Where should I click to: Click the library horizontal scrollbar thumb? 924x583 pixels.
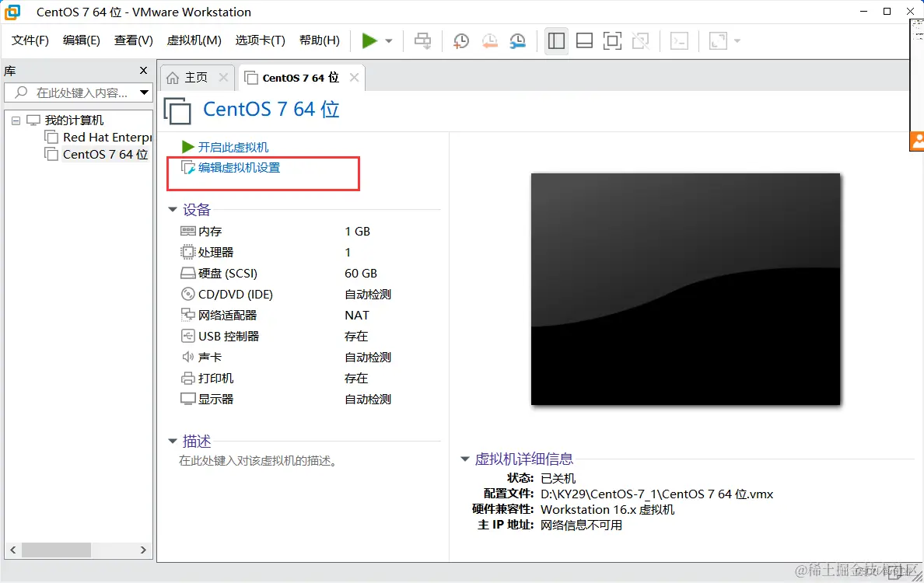pyautogui.click(x=56, y=550)
